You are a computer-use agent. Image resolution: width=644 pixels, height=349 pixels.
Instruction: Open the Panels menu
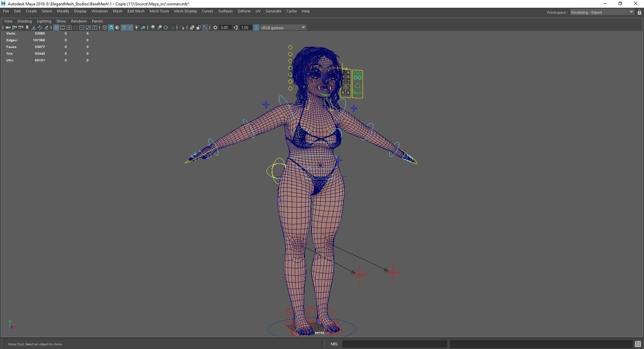pos(97,21)
